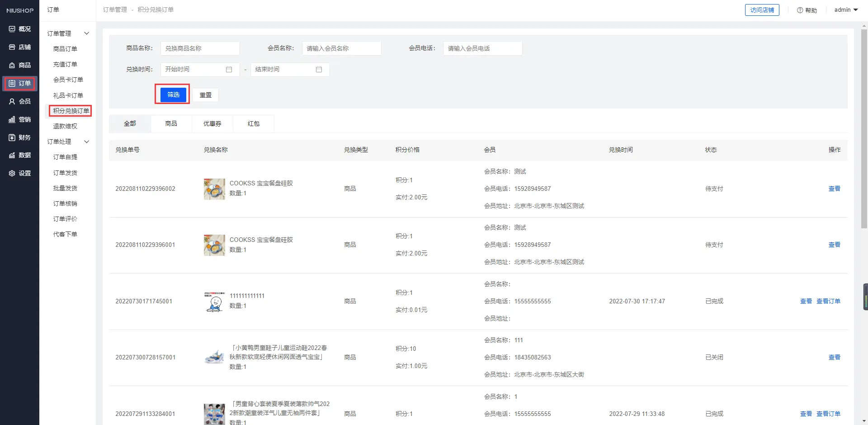Screen dimensions: 868x425
Task: Open the admin account dropdown
Action: click(x=845, y=10)
